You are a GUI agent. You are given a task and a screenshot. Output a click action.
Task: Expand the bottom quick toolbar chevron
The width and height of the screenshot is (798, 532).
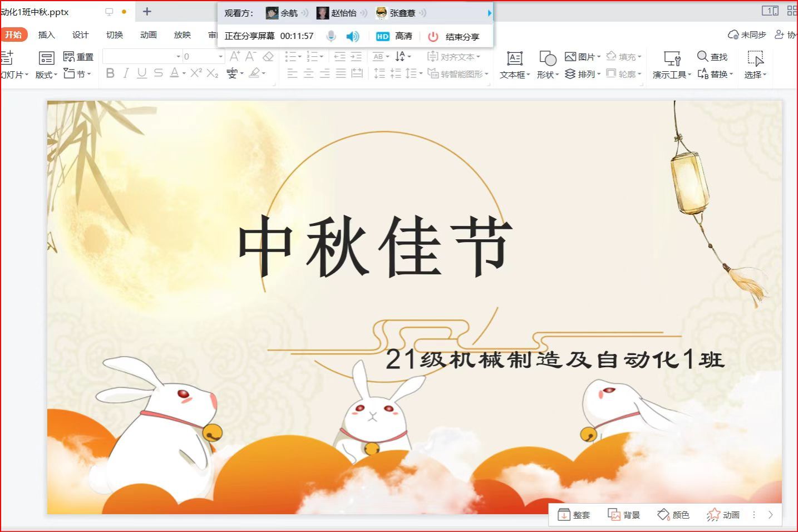tap(771, 515)
